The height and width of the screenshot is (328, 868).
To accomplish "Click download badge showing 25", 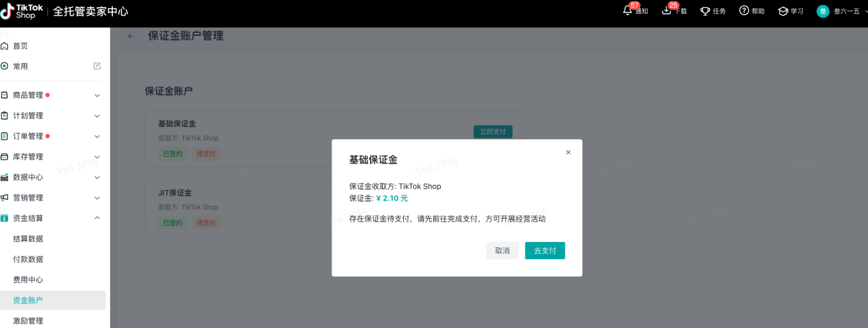I will [x=673, y=5].
